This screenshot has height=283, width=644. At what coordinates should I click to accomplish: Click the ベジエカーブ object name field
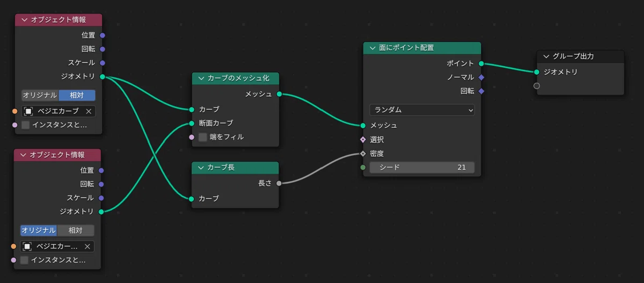58,112
